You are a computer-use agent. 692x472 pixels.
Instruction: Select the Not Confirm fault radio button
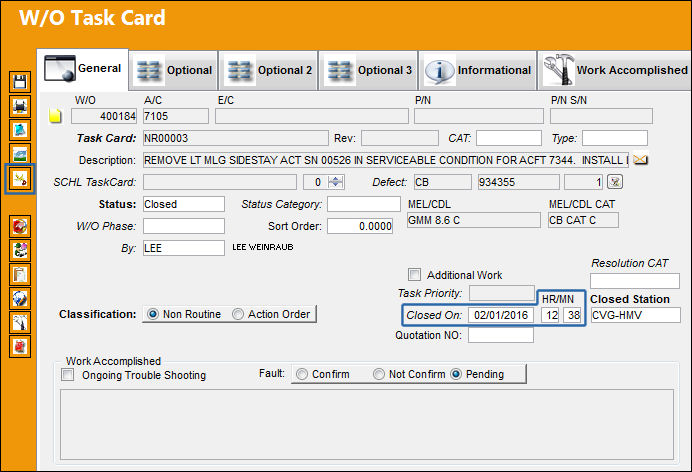(x=379, y=374)
